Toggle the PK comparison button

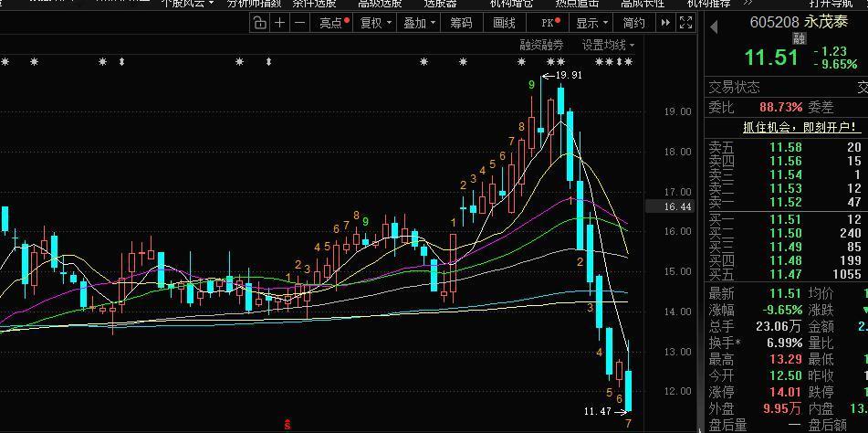(x=550, y=23)
